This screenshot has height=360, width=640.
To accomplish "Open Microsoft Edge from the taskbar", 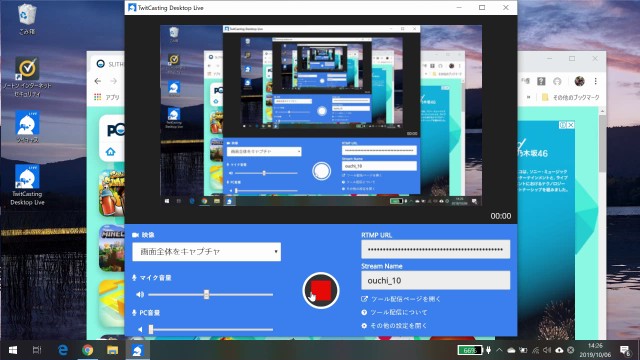I will tap(62, 350).
